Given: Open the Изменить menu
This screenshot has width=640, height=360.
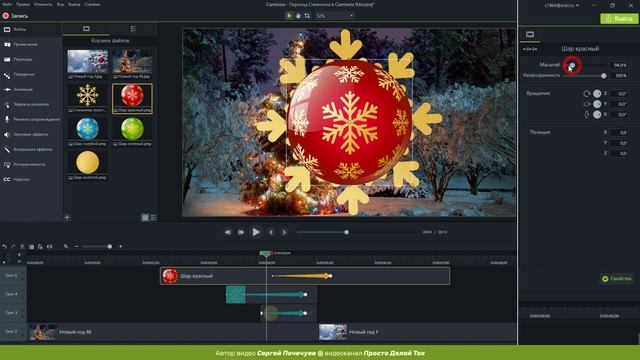Looking at the screenshot, I should [x=43, y=4].
